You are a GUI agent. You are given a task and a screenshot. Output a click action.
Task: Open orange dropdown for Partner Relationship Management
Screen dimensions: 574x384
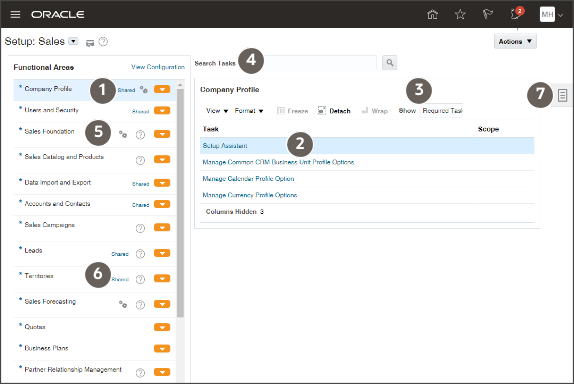[x=162, y=372]
